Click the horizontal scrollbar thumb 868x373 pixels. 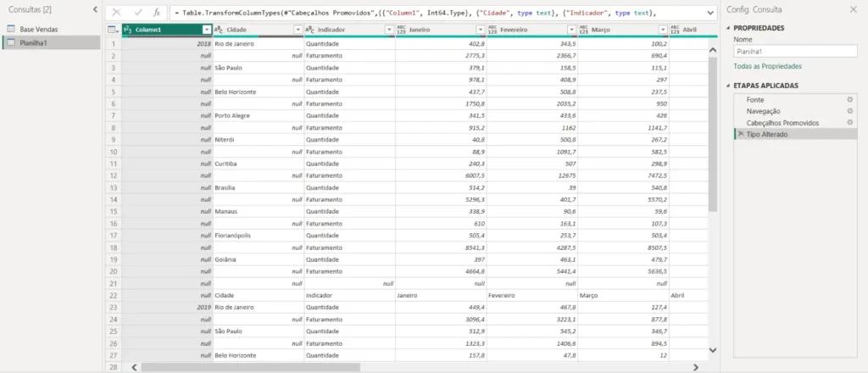click(x=250, y=367)
